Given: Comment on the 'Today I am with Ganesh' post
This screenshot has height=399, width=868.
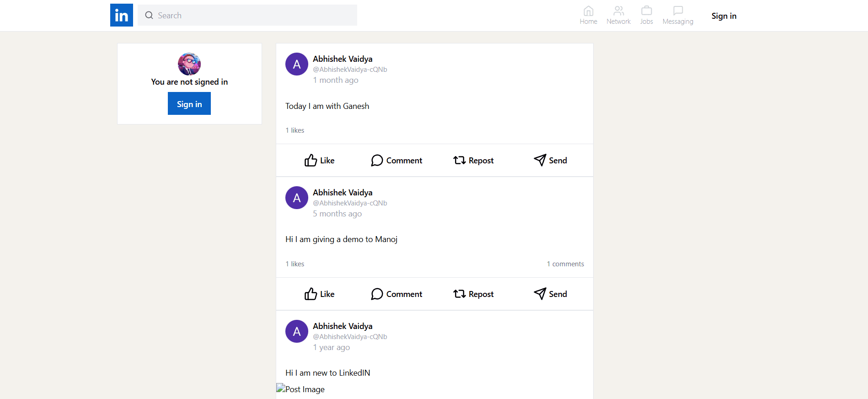Looking at the screenshot, I should pos(396,161).
